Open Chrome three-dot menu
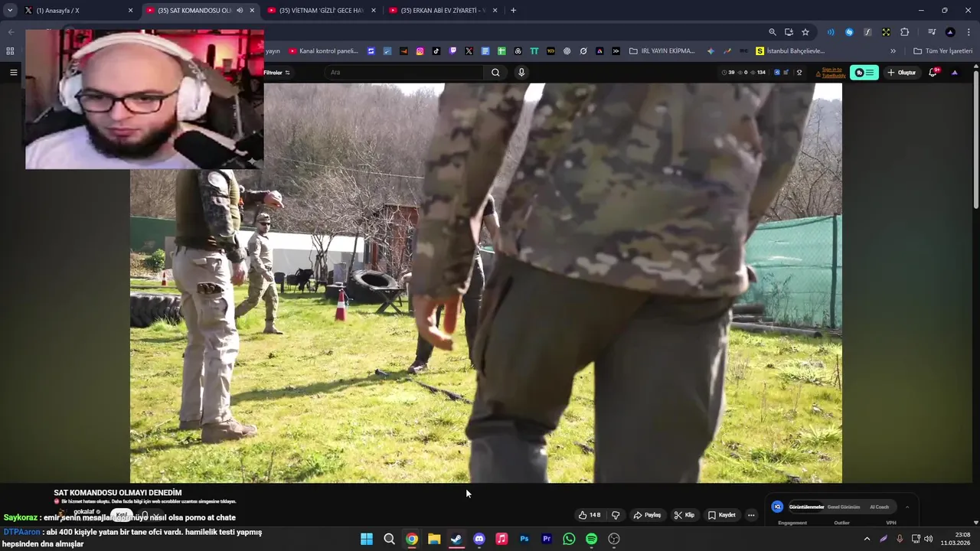 point(969,32)
